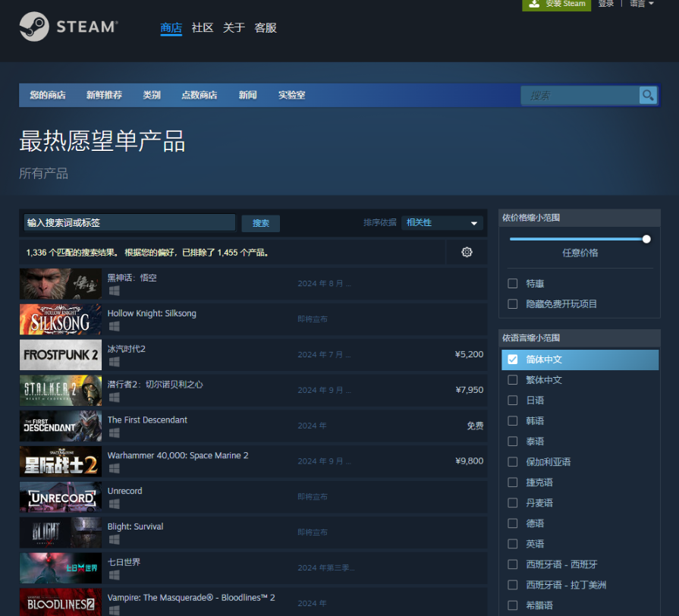This screenshot has width=679, height=616.
Task: Click Windows icon under Hollow Knight: Silksong
Action: click(x=115, y=326)
